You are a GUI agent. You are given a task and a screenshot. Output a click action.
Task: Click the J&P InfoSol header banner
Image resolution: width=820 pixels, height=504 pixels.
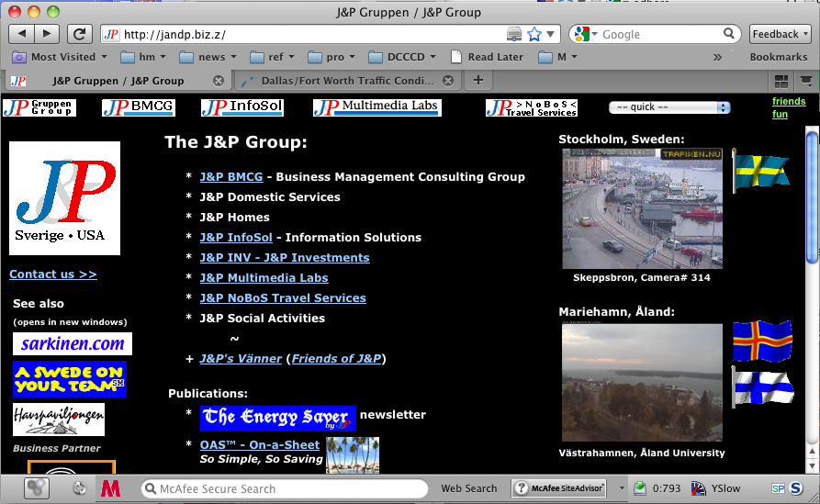click(x=242, y=107)
